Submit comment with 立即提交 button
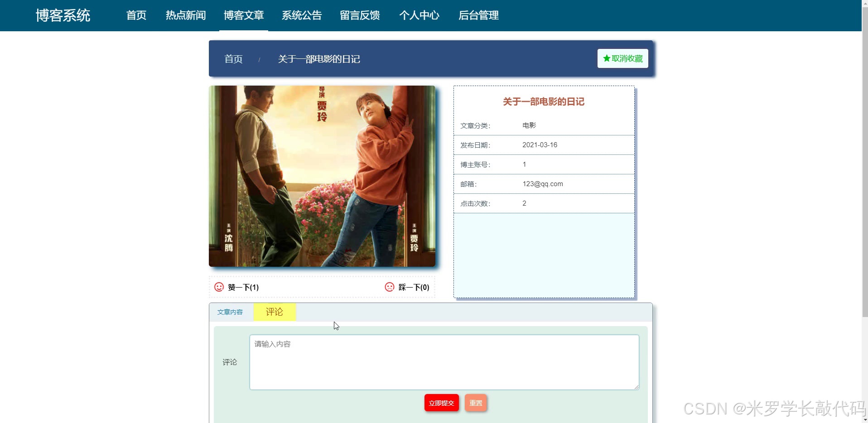This screenshot has height=423, width=868. point(442,403)
